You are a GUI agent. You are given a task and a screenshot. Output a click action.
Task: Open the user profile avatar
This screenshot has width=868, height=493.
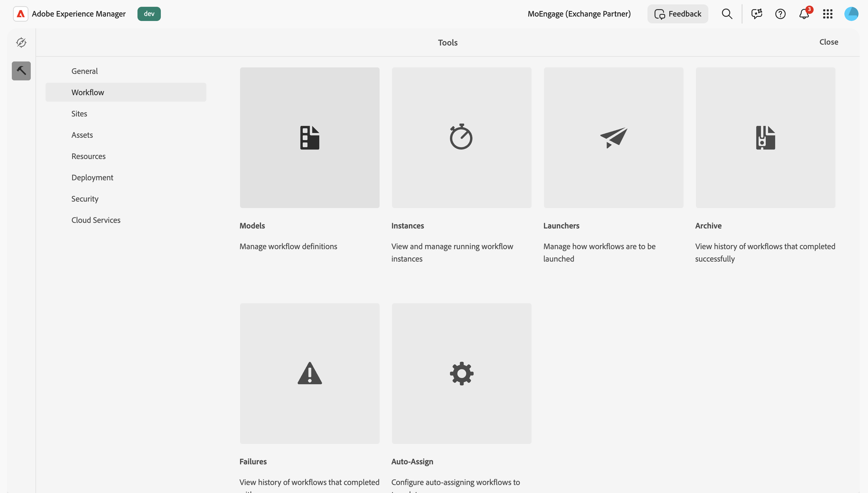[x=851, y=14]
